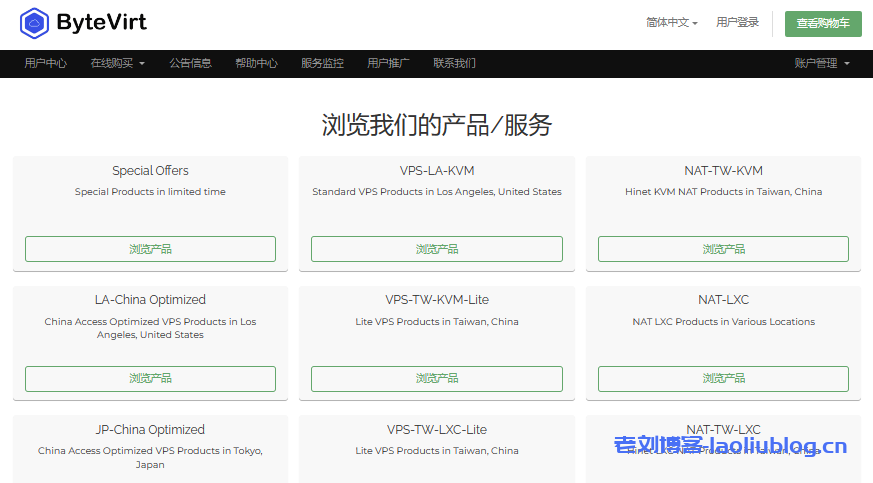Click the 用户登录 login link
873x483 pixels.
click(x=737, y=22)
